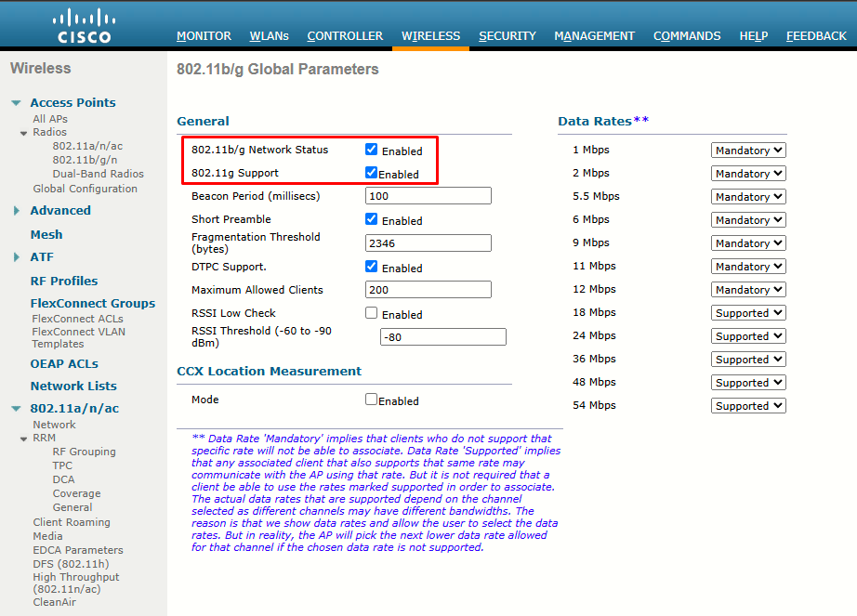Open the MONITOR menu
Image resolution: width=857 pixels, height=616 pixels.
204,36
